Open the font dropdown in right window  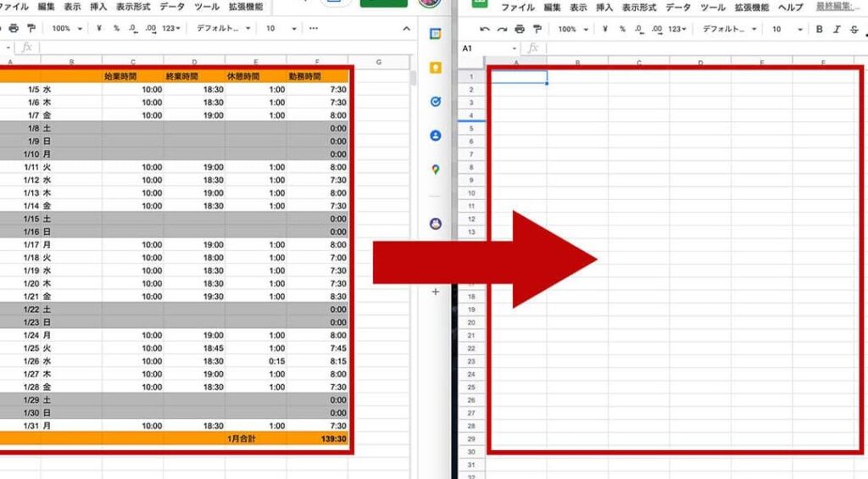729,29
